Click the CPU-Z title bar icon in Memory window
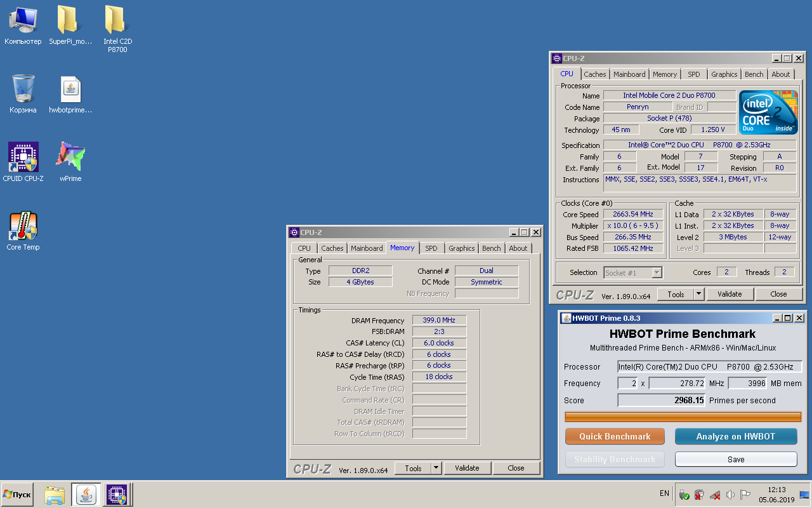Viewport: 812px width, 508px height. pos(294,232)
